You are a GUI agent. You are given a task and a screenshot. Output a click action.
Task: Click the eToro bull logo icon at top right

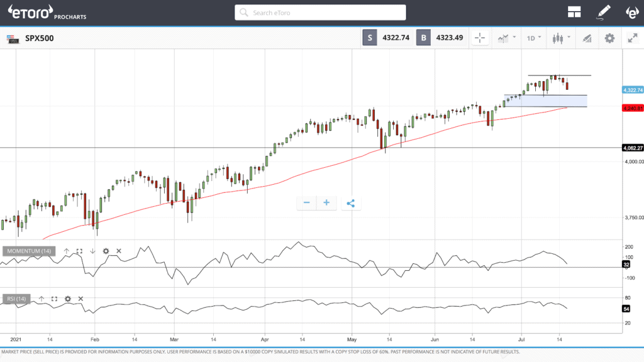pos(631,12)
